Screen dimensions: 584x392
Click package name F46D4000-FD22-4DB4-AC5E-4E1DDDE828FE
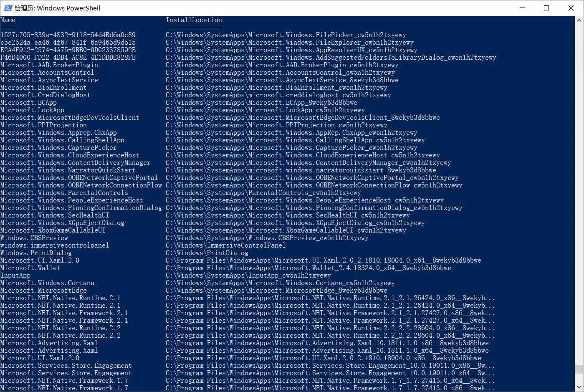coord(68,58)
